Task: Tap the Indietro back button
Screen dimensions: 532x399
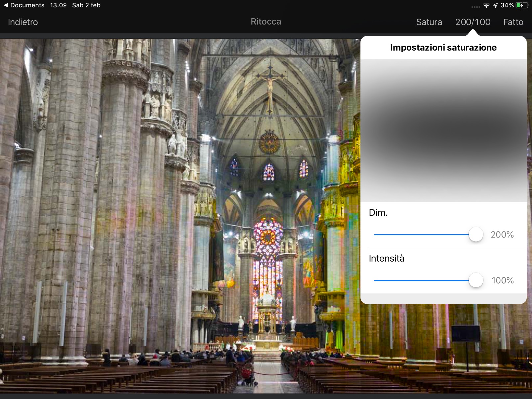Action: (x=23, y=22)
